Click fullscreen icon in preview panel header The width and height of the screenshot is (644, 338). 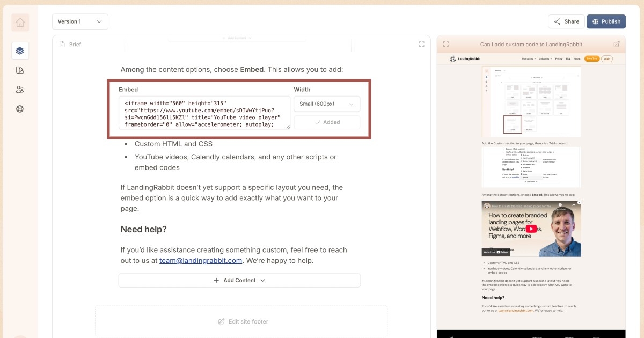pos(446,45)
